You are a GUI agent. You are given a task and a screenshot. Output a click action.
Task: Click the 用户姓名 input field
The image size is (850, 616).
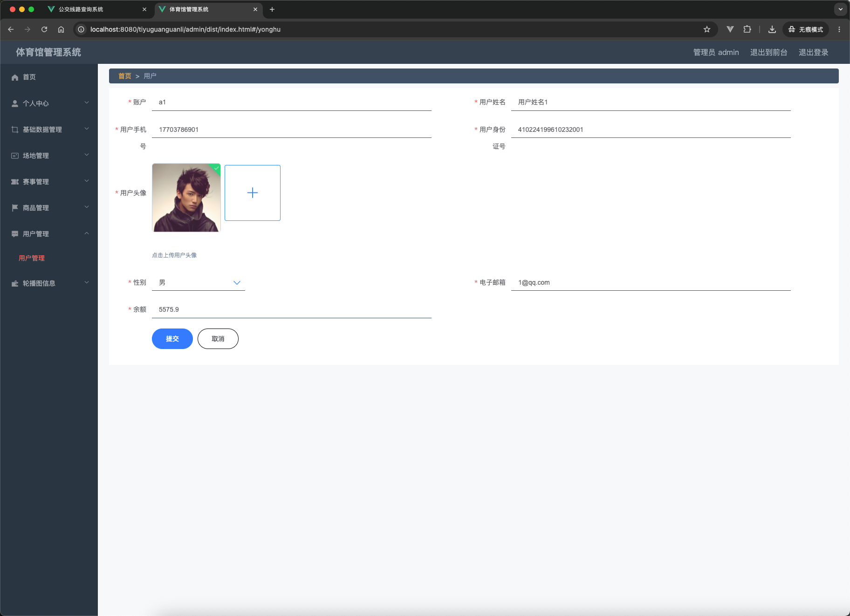(651, 102)
